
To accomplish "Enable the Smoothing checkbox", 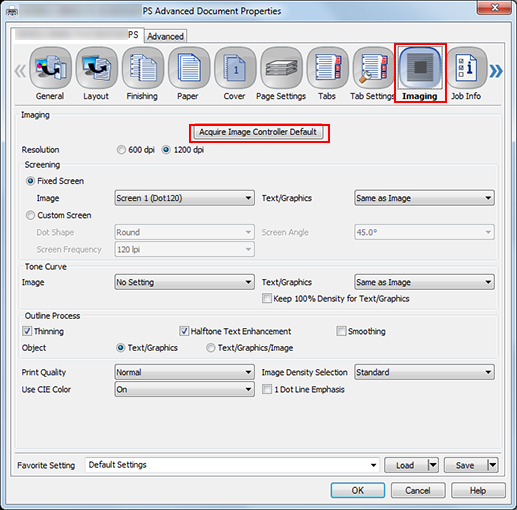I will pos(341,331).
